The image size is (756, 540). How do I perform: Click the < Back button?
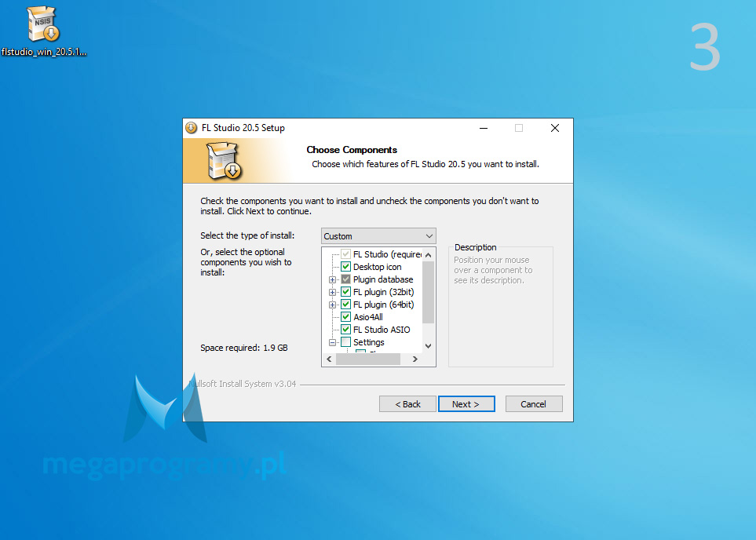[408, 404]
